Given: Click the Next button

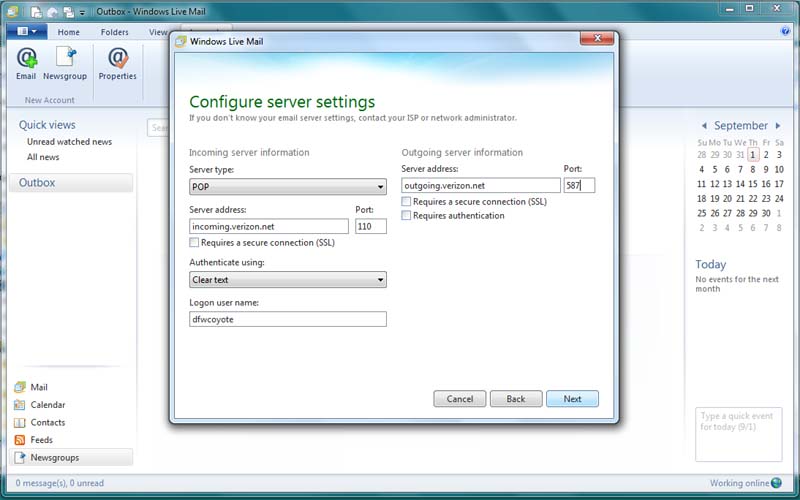Looking at the screenshot, I should (x=572, y=399).
